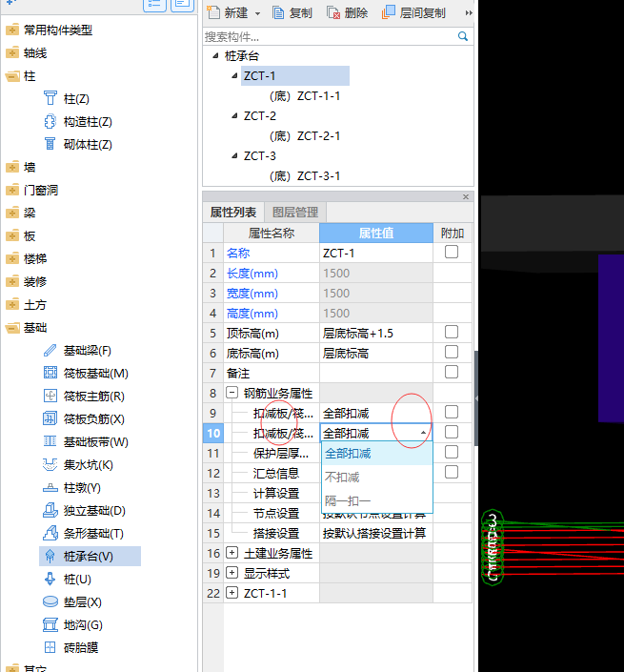Select the 集水坑(K) icon

click(x=50, y=464)
